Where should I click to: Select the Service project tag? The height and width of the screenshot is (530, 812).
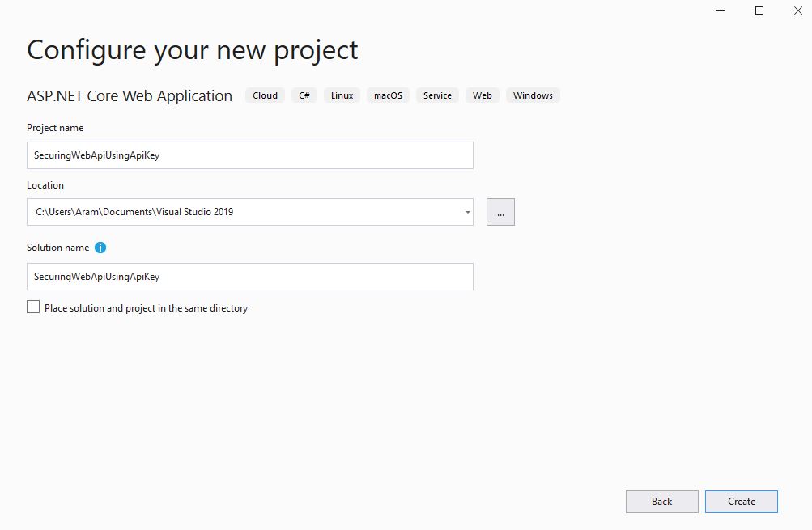tap(437, 95)
